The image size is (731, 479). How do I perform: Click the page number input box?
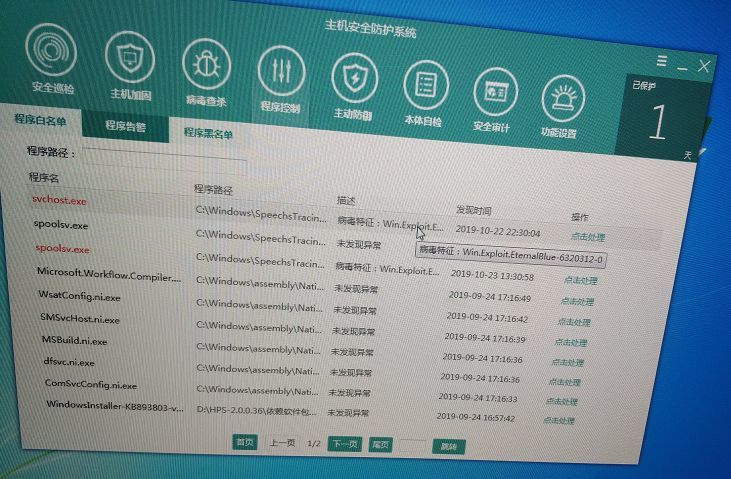point(413,445)
